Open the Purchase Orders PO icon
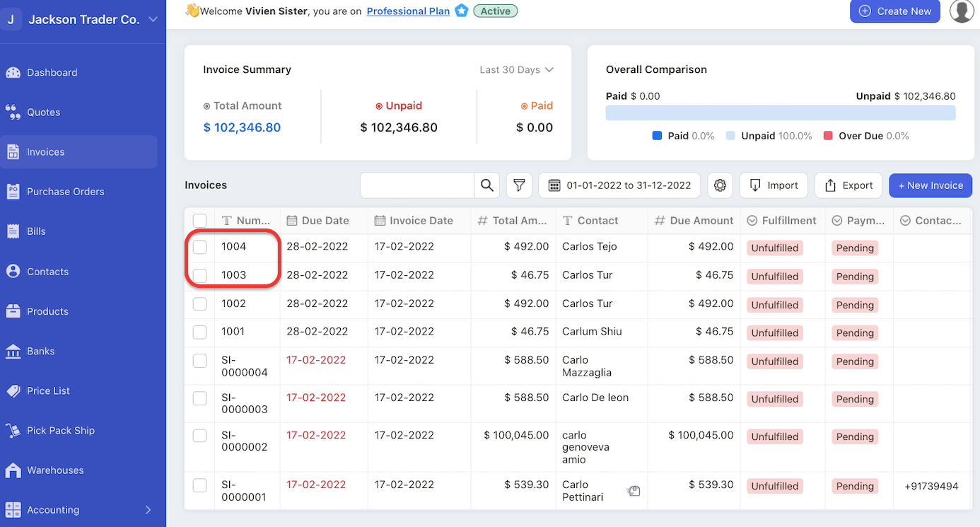980x527 pixels. 13,191
